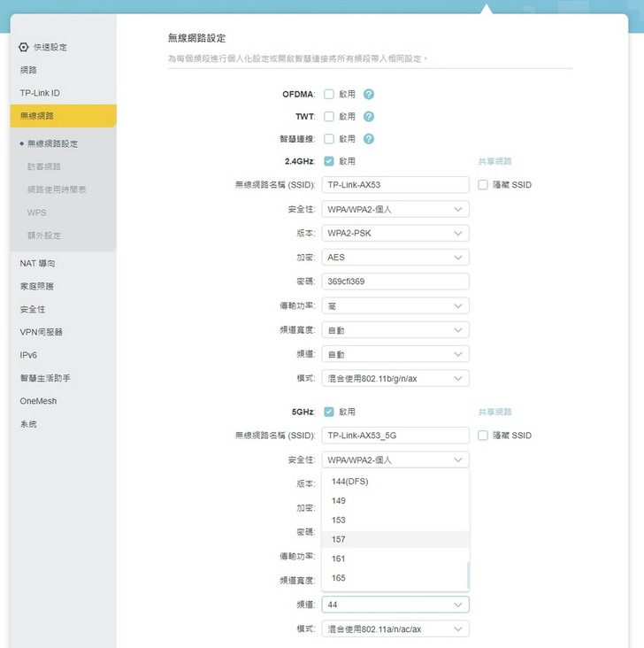Viewport: 644px width, 648px height.
Task: Click the 快速設定 gear icon
Action: (24, 47)
